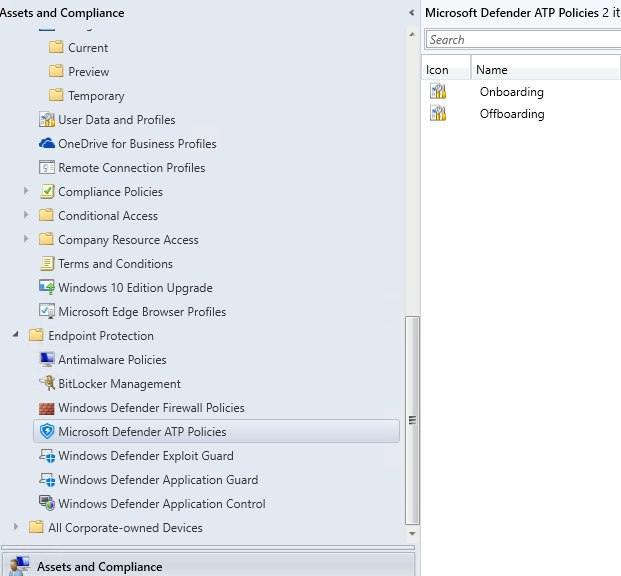Click the tree scrollbar up arrow
The image size is (621, 576).
412,34
